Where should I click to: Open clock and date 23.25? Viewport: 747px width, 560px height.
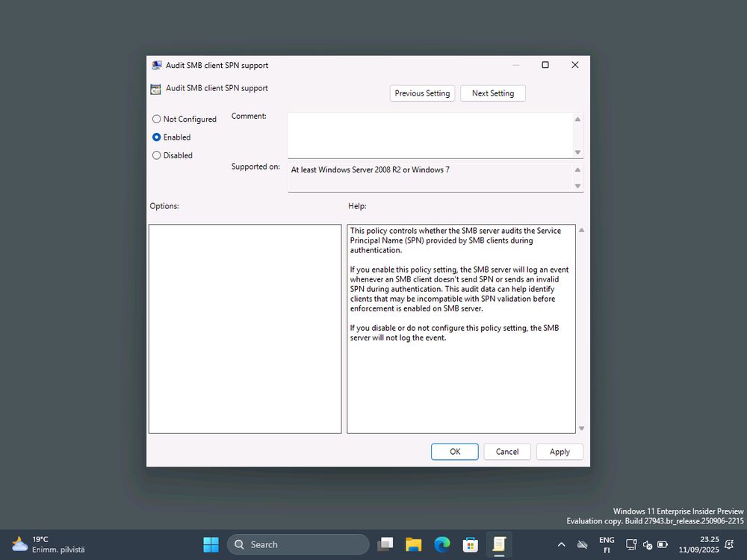pyautogui.click(x=698, y=544)
